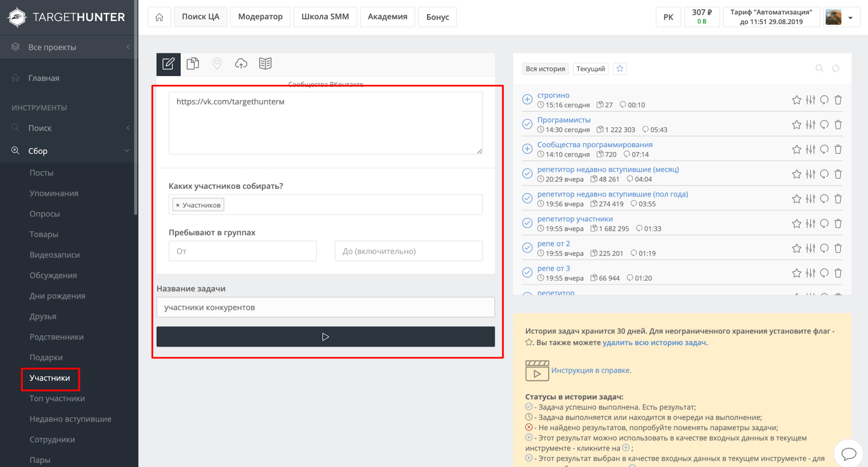Collapse the Сбор section in sidebar

126,150
